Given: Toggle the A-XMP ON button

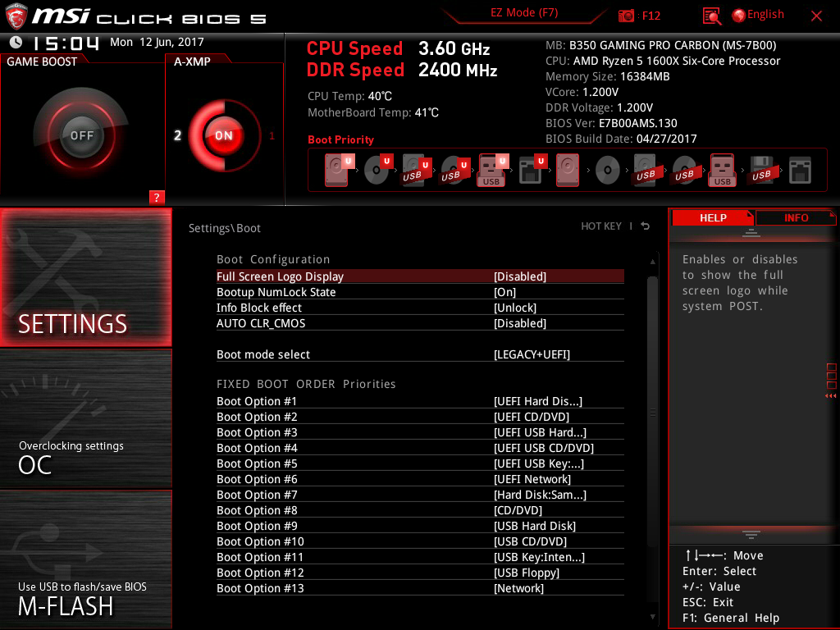Looking at the screenshot, I should coord(223,135).
